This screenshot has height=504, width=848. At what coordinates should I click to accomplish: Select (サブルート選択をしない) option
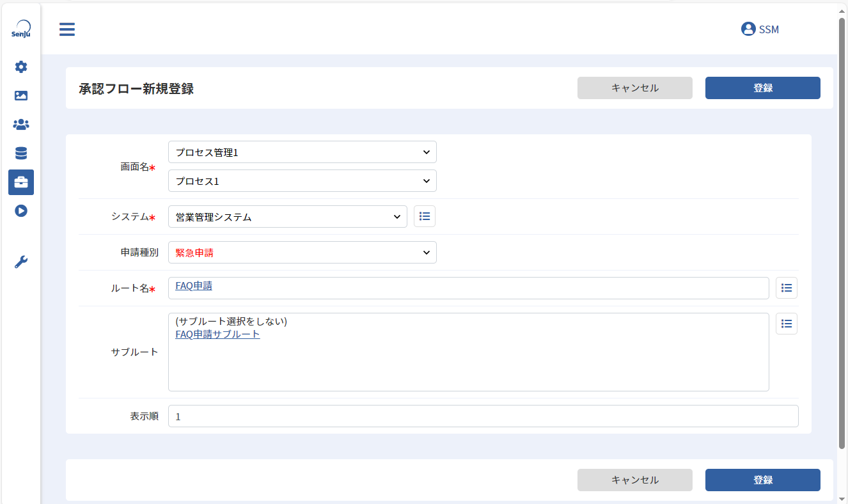pos(231,321)
